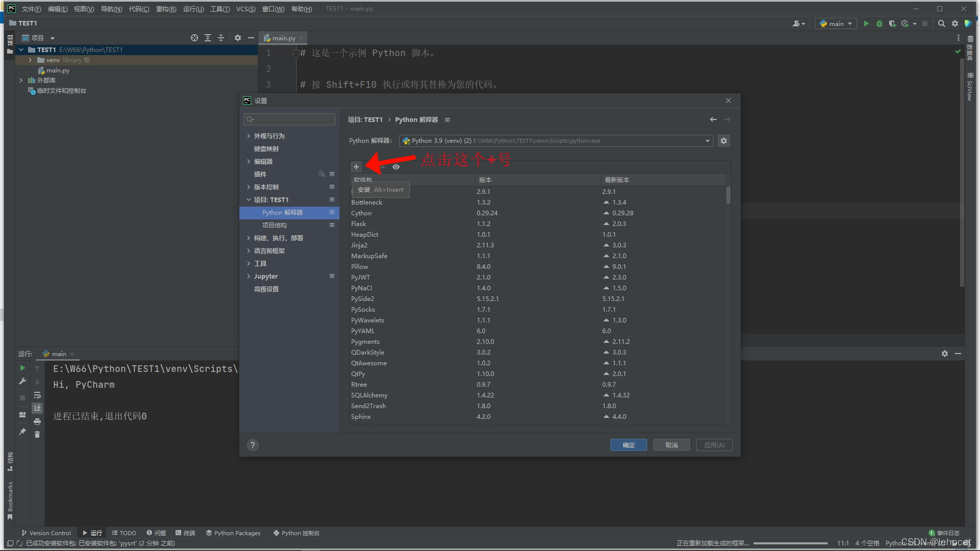Expand 外部库 node
Image resolution: width=980 pixels, height=551 pixels.
21,80
